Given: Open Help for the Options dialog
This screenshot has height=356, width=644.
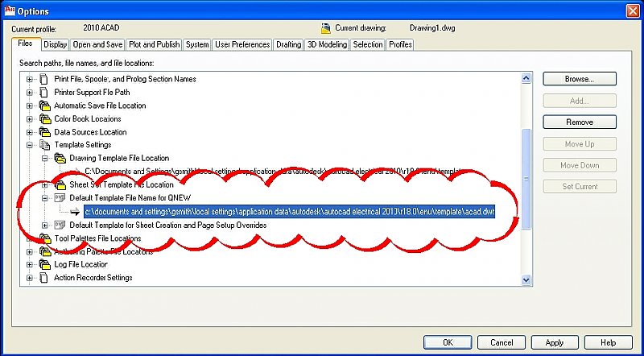Looking at the screenshot, I should click(x=609, y=342).
